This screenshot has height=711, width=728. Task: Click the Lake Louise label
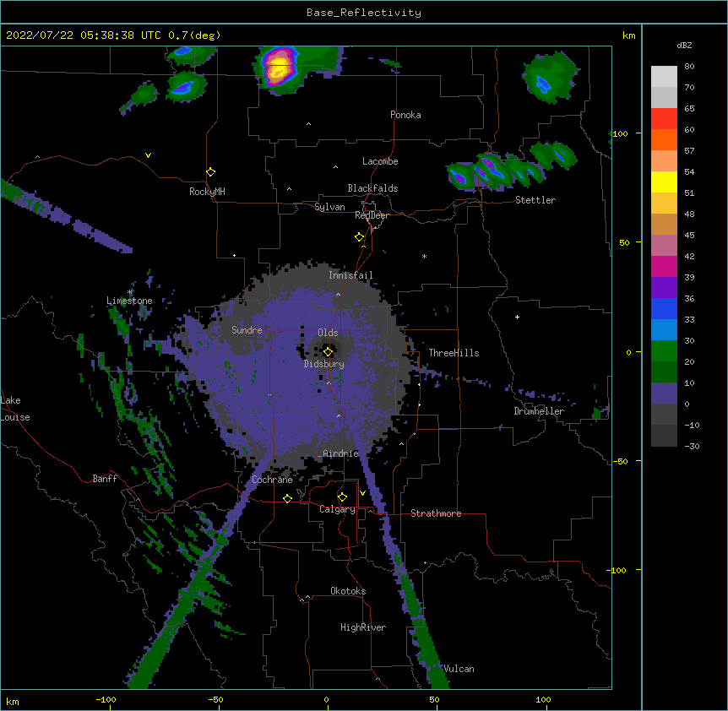(x=15, y=409)
